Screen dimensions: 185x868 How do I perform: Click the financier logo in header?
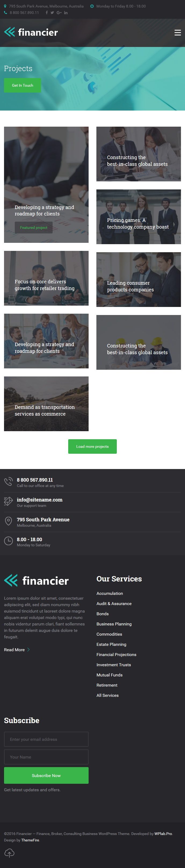[31, 32]
